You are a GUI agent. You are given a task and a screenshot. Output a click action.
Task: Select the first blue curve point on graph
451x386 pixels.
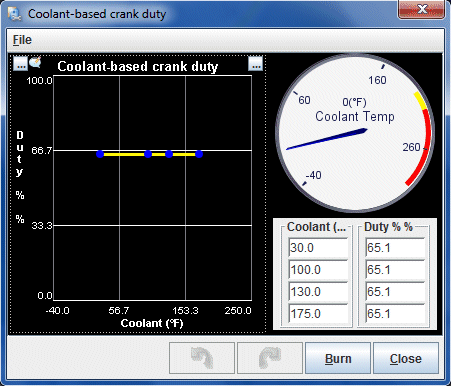pyautogui.click(x=100, y=154)
